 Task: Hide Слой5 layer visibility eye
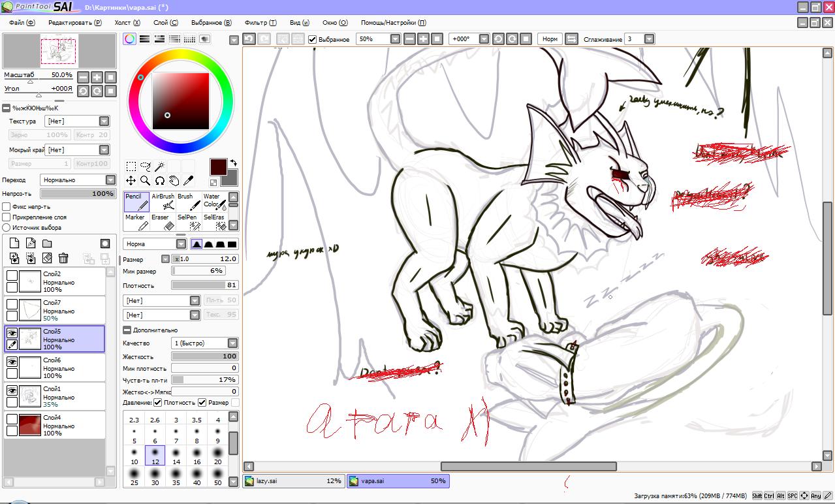[12, 332]
